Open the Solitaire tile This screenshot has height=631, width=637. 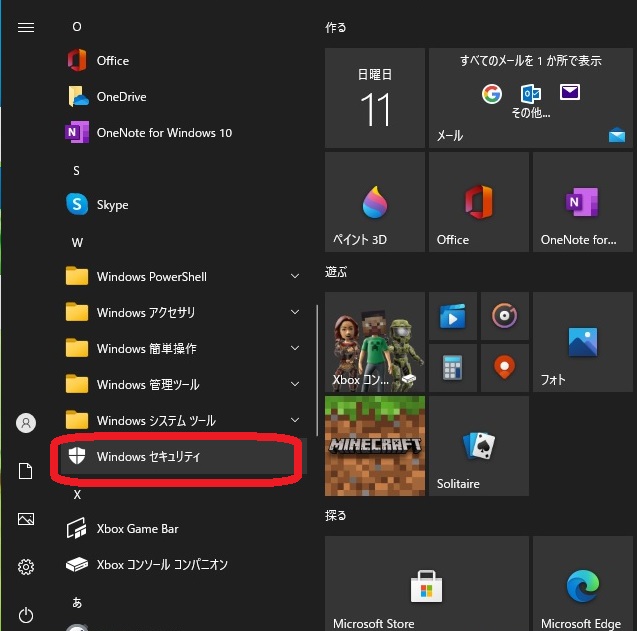coord(479,446)
